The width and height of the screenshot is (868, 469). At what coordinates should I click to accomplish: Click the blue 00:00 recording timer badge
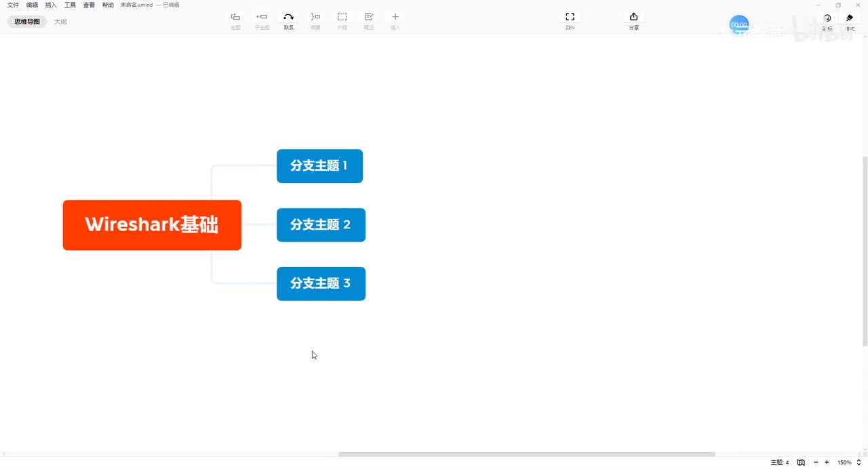click(x=739, y=25)
